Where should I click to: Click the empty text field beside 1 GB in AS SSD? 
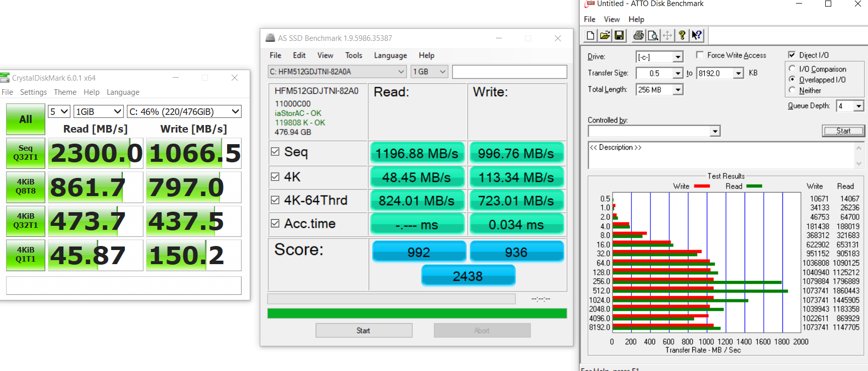coord(510,72)
